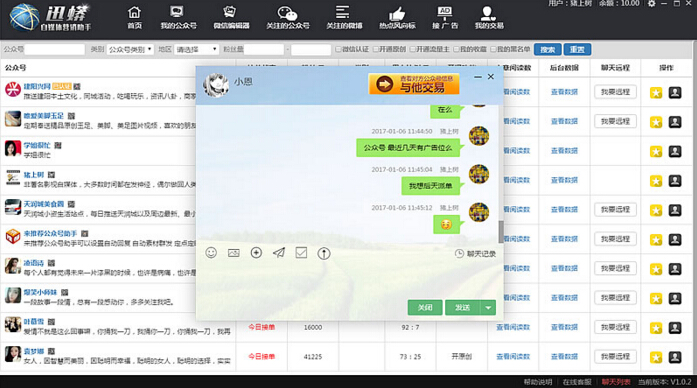Open 查看数据 link in 学姐很忙 row

[x=564, y=151]
